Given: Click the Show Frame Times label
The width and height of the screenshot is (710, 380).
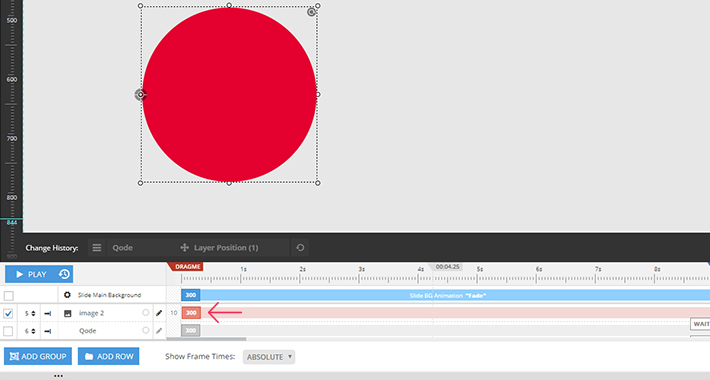Looking at the screenshot, I should [200, 356].
